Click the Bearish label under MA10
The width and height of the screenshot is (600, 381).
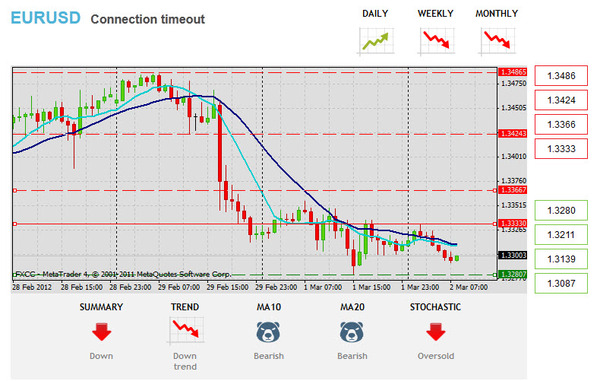[x=269, y=356]
